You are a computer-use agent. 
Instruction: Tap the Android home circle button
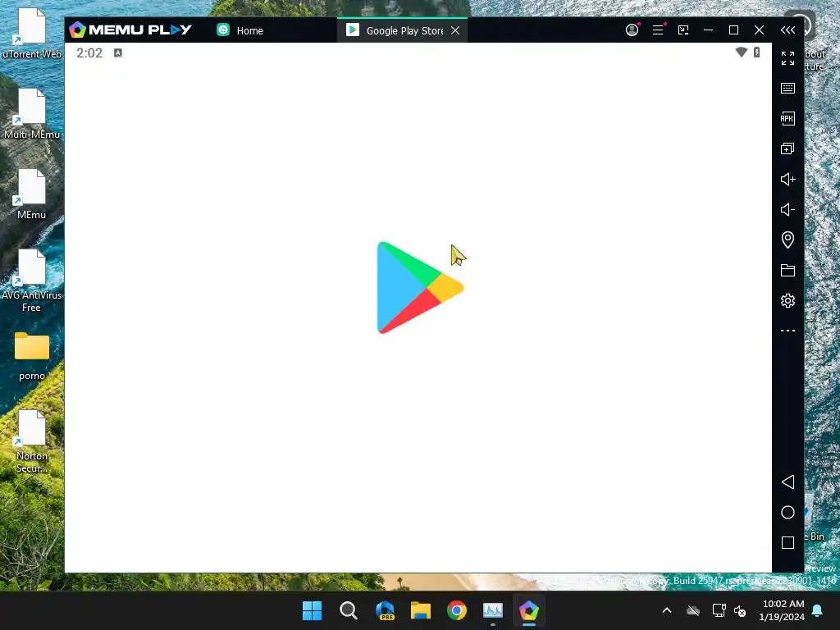tap(787, 512)
